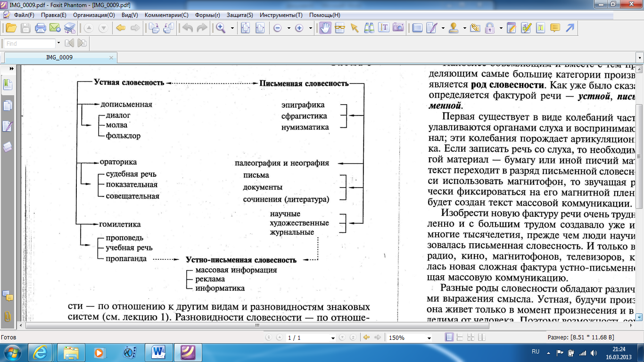This screenshot has width=644, height=362.
Task: Expand the padlock security dropdown arrow
Action: click(x=501, y=28)
